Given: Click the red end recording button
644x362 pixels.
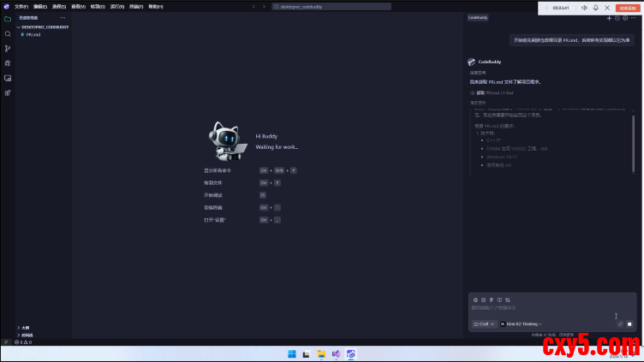Looking at the screenshot, I should coord(628,8).
